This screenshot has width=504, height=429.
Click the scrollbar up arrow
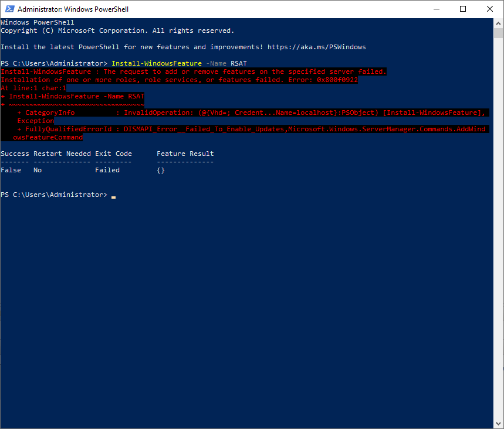(499, 23)
